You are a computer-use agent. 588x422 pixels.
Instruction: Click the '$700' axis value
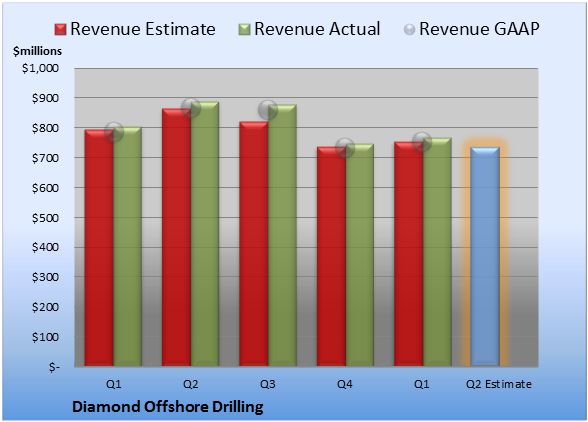click(45, 158)
